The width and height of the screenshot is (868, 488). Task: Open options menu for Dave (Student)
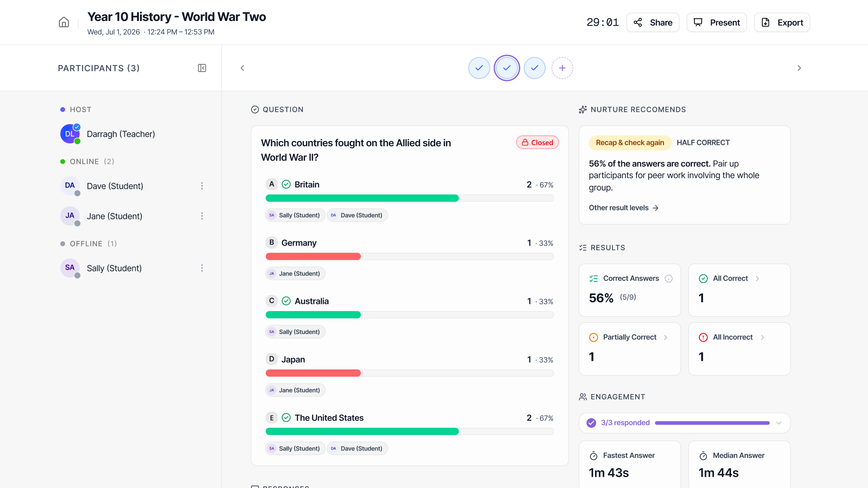click(x=202, y=186)
